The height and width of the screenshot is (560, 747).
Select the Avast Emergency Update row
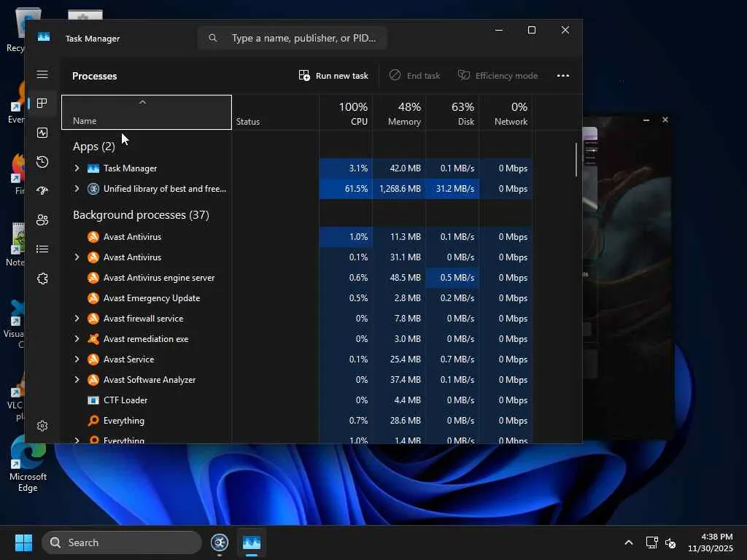click(298, 298)
